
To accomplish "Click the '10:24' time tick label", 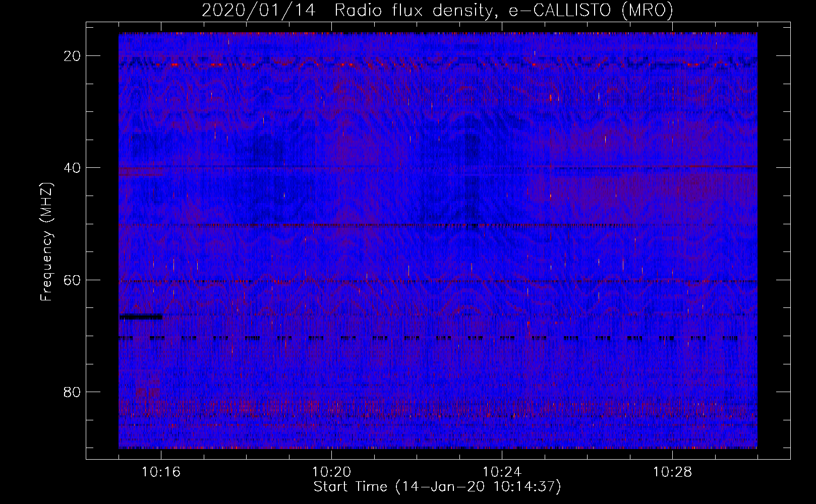I will [502, 472].
